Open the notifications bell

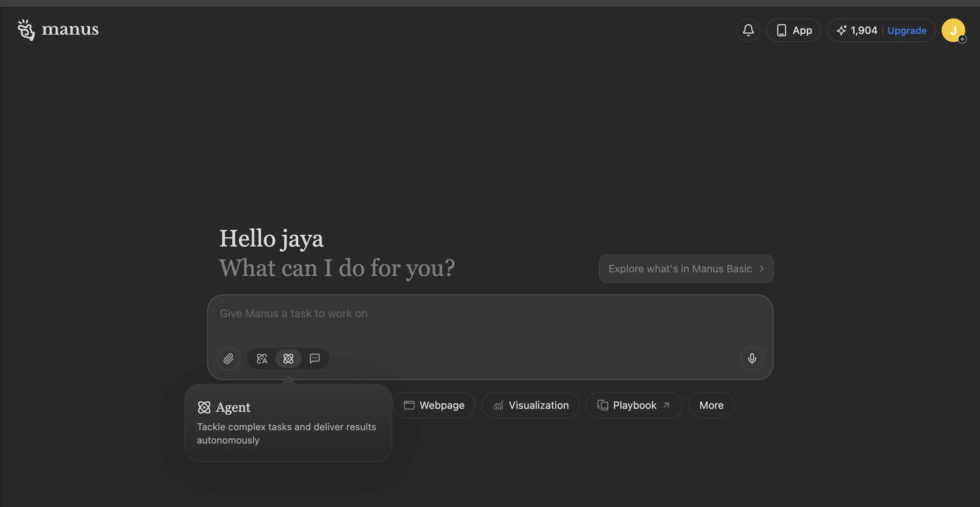(748, 30)
